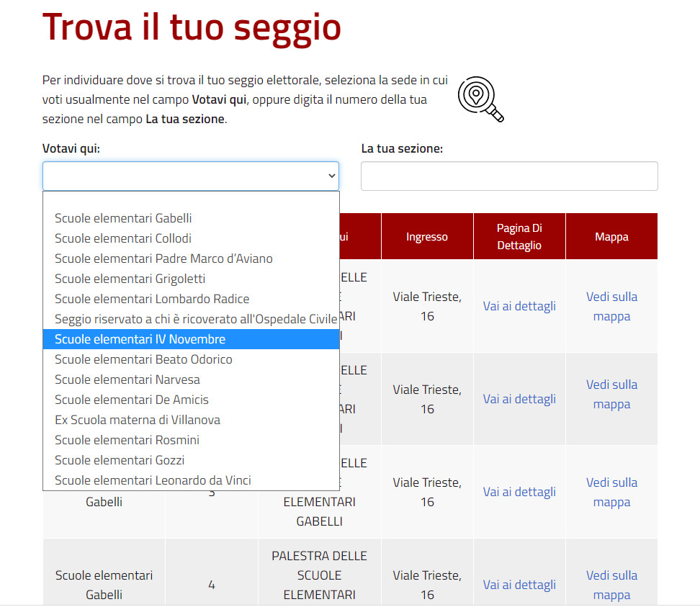Image resolution: width=700 pixels, height=607 pixels.
Task: Open Vedi sulla mappa in first row
Action: click(611, 306)
